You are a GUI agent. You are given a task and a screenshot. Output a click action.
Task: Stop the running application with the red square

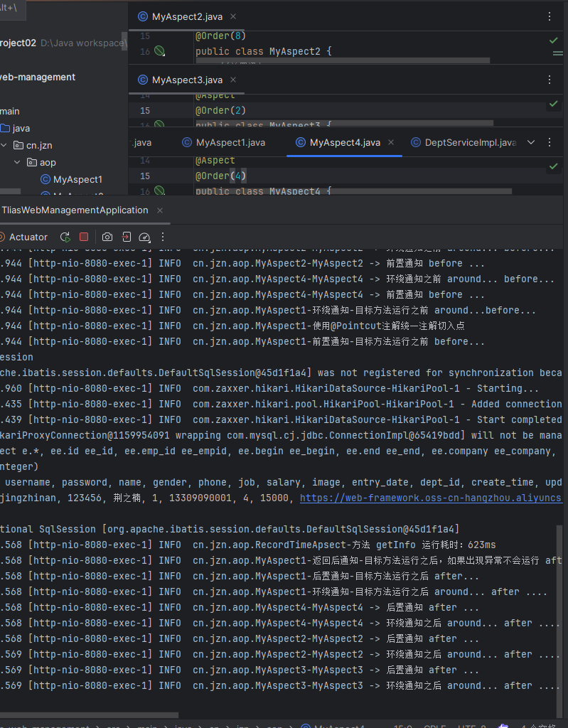pos(84,237)
